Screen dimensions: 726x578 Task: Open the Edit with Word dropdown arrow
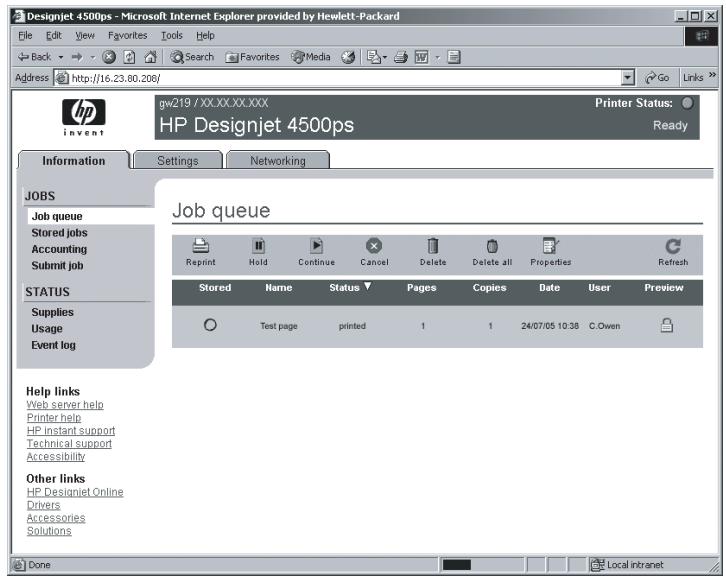437,57
